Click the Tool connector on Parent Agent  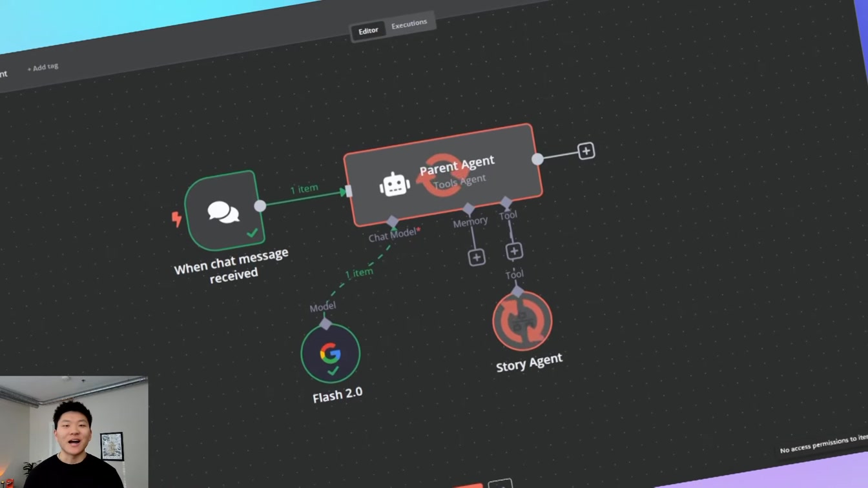pos(506,203)
